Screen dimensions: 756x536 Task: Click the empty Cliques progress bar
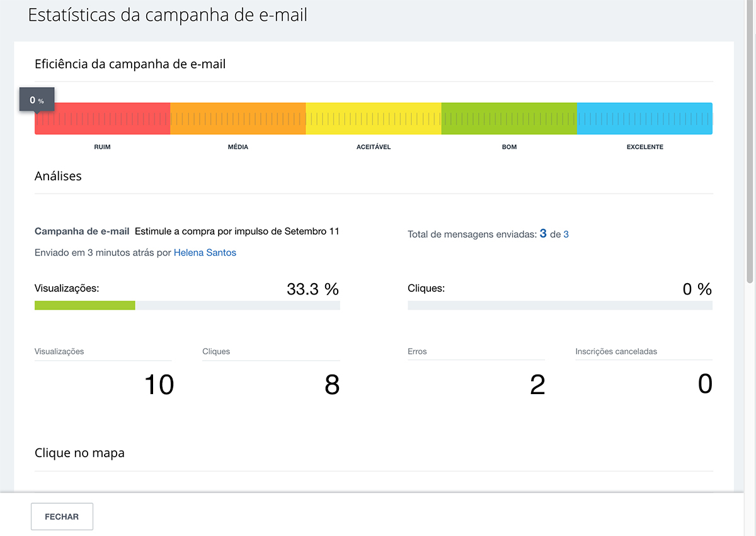coord(559,305)
